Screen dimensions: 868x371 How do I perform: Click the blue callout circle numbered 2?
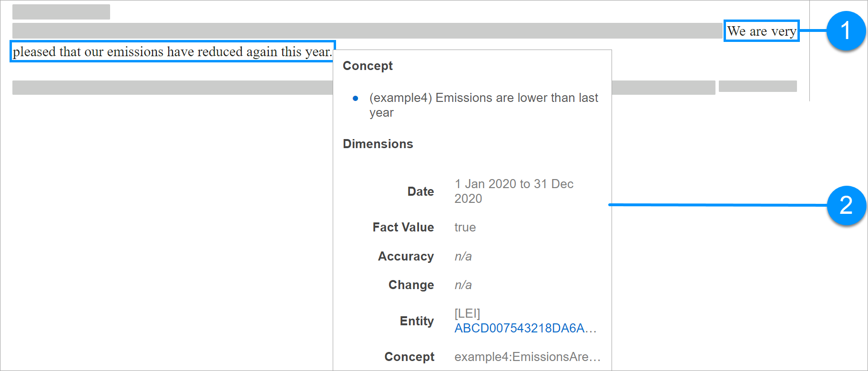coord(845,205)
